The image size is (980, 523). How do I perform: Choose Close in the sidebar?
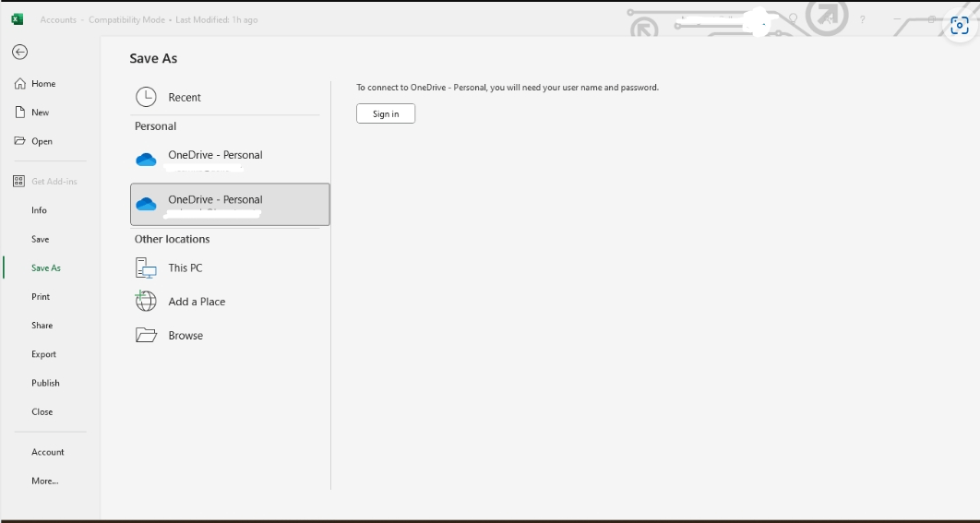42,411
